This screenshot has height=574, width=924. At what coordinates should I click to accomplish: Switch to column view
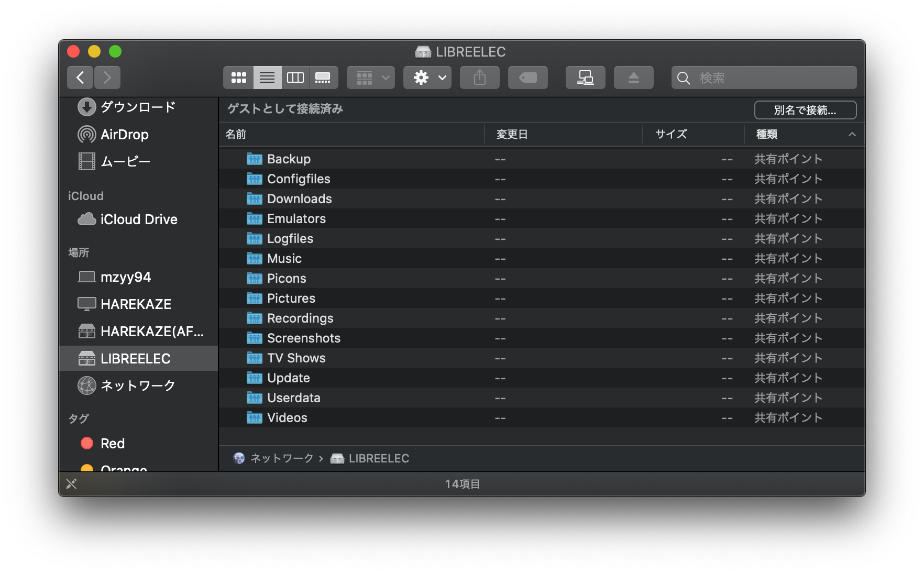295,78
